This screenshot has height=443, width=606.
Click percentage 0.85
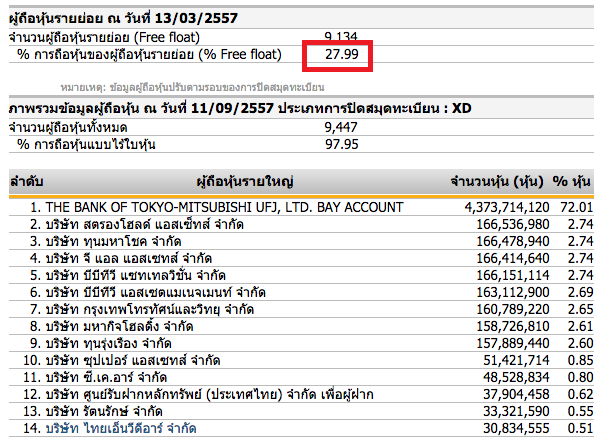click(580, 360)
